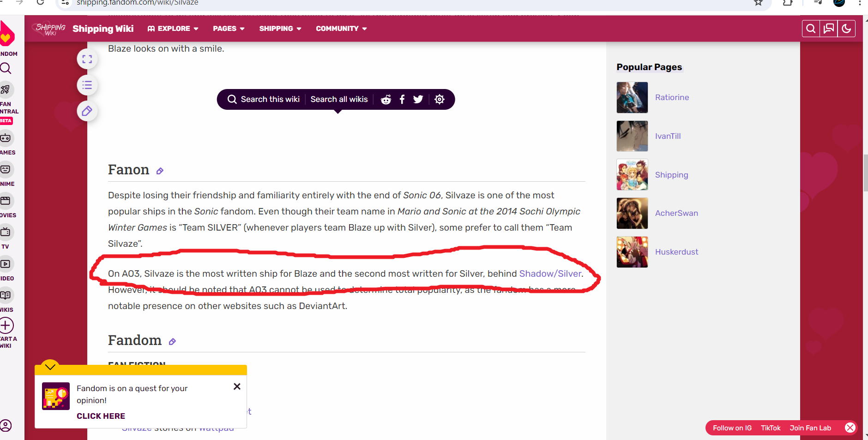This screenshot has width=868, height=440.
Task: Expand the Explore menu
Action: coord(173,29)
